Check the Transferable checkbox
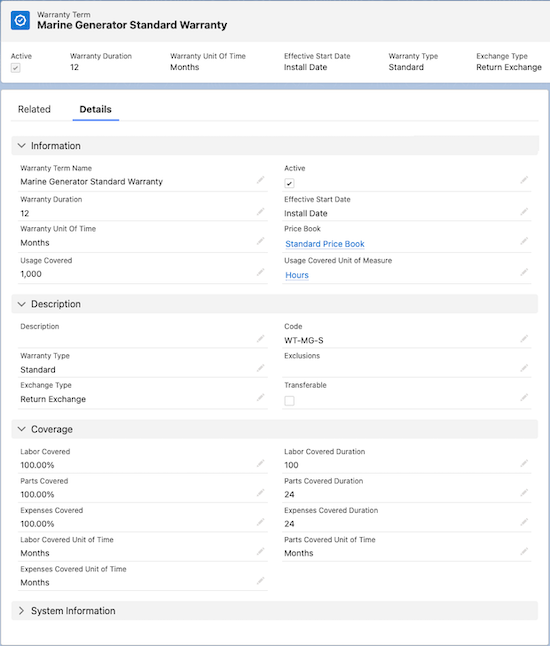The height and width of the screenshot is (646, 550). pyautogui.click(x=289, y=400)
